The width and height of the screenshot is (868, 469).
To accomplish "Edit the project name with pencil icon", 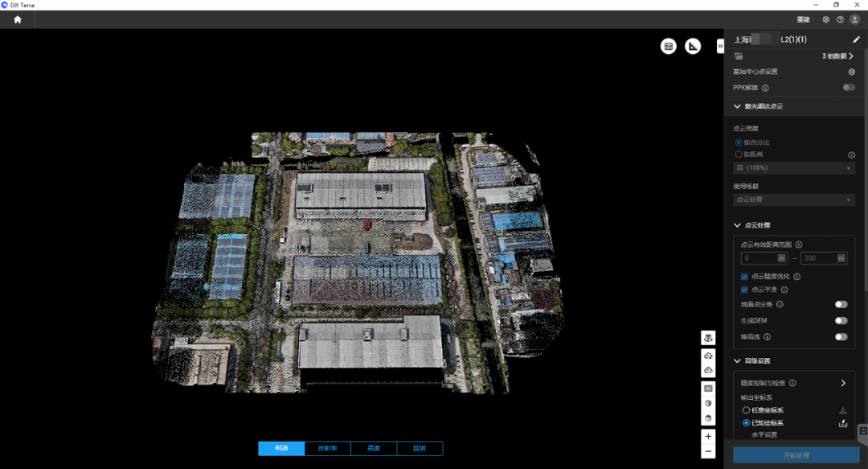I will (x=857, y=39).
